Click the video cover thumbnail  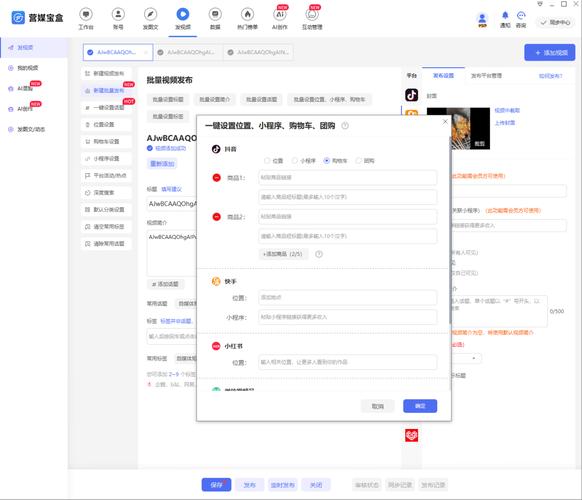(470, 128)
